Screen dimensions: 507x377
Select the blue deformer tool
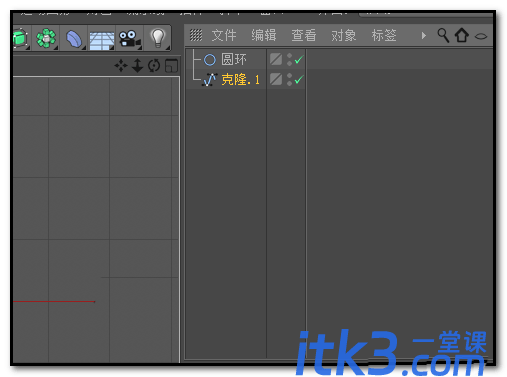coord(74,39)
